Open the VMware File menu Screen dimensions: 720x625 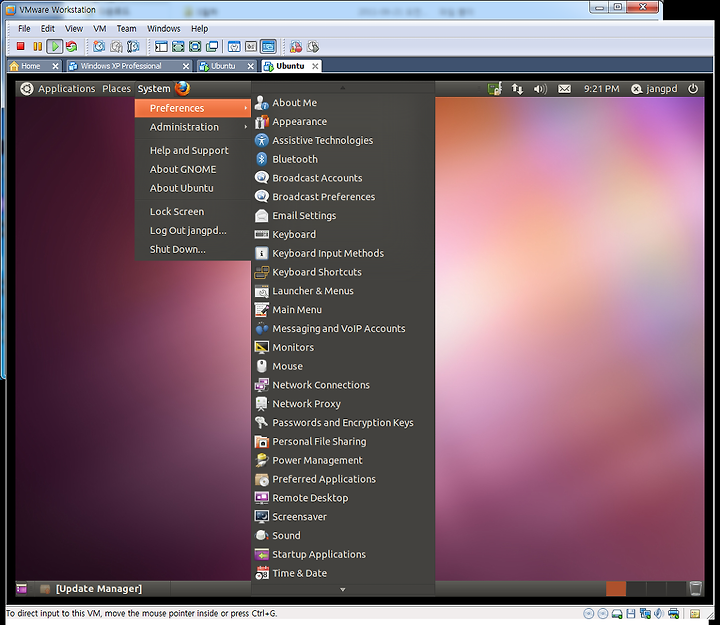coord(24,28)
